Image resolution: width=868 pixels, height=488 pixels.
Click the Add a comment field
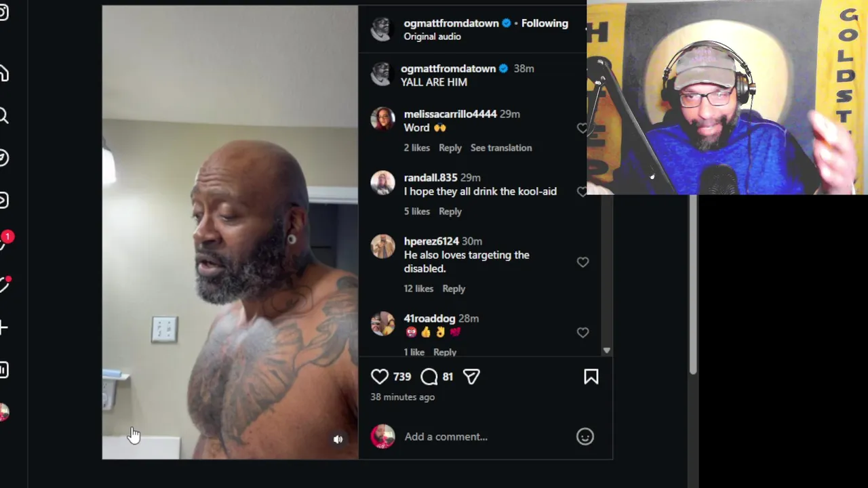point(487,436)
